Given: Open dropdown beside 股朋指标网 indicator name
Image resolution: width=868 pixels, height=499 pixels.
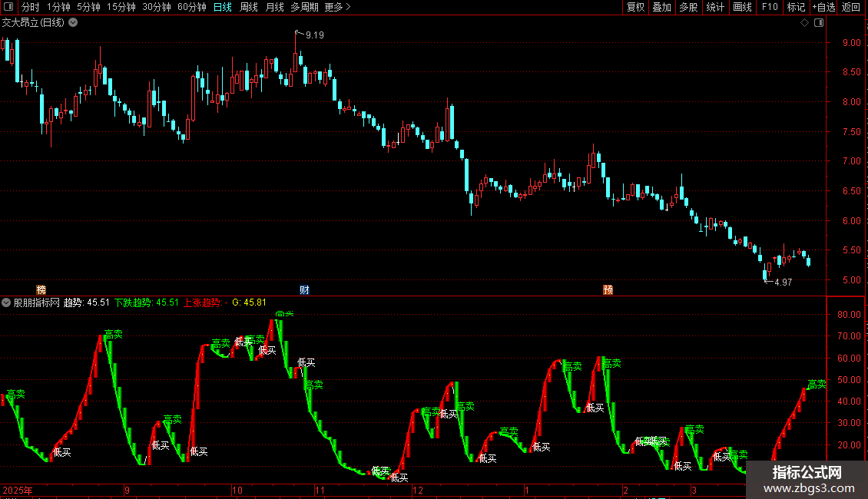Looking at the screenshot, I should pyautogui.click(x=6, y=302).
